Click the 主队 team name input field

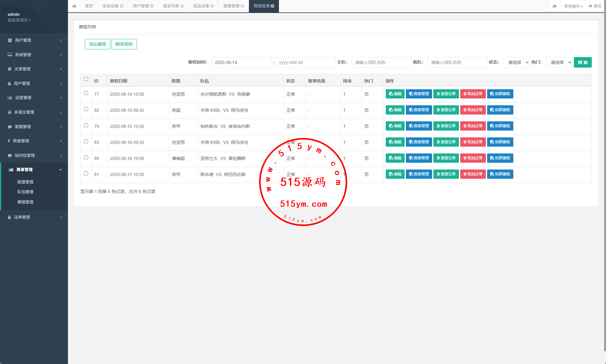[381, 62]
